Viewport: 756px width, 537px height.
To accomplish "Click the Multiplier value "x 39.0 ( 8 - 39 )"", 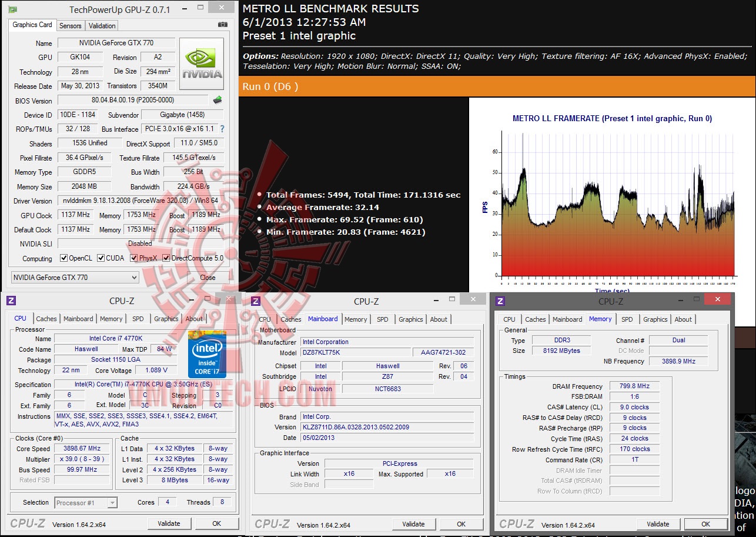I will pyautogui.click(x=82, y=459).
